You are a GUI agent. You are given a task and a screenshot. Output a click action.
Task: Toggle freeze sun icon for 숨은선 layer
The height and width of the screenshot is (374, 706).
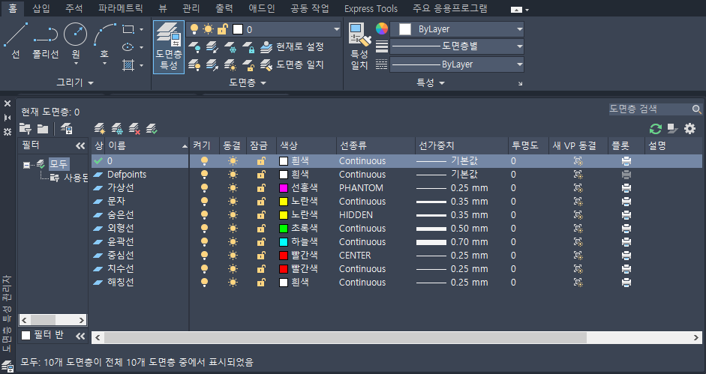pyautogui.click(x=233, y=215)
